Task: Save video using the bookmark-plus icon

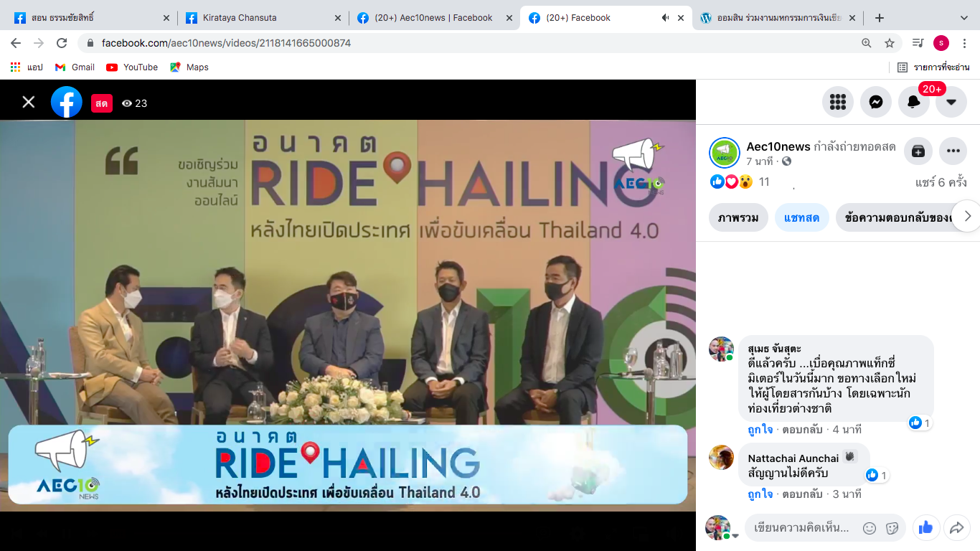Action: 918,151
